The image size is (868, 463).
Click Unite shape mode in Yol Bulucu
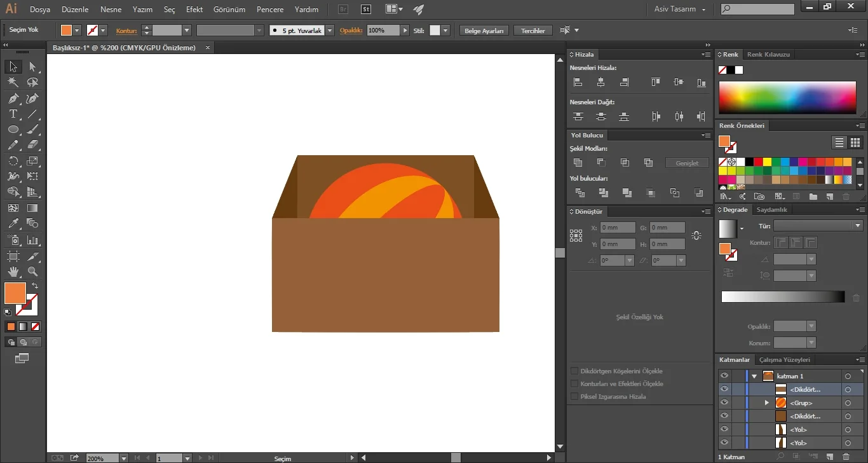coord(578,163)
